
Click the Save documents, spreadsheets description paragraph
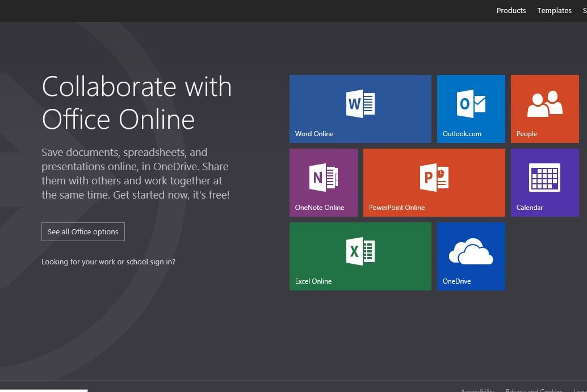[x=136, y=174]
